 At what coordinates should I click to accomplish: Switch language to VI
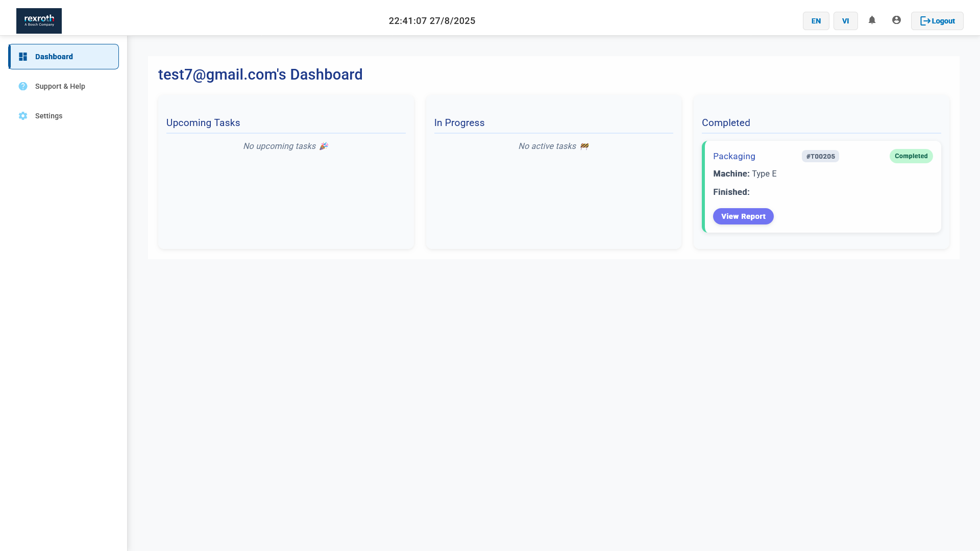pyautogui.click(x=845, y=21)
